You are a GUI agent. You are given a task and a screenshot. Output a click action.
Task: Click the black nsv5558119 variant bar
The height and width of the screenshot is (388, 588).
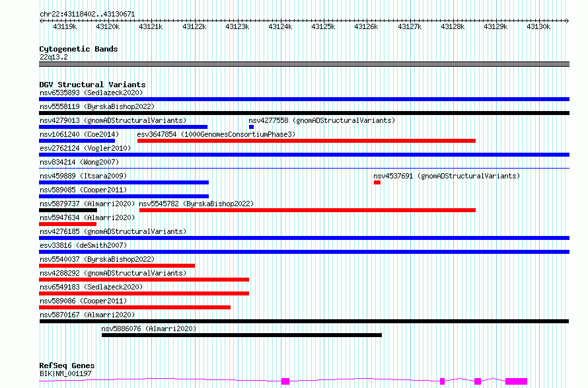(304, 113)
